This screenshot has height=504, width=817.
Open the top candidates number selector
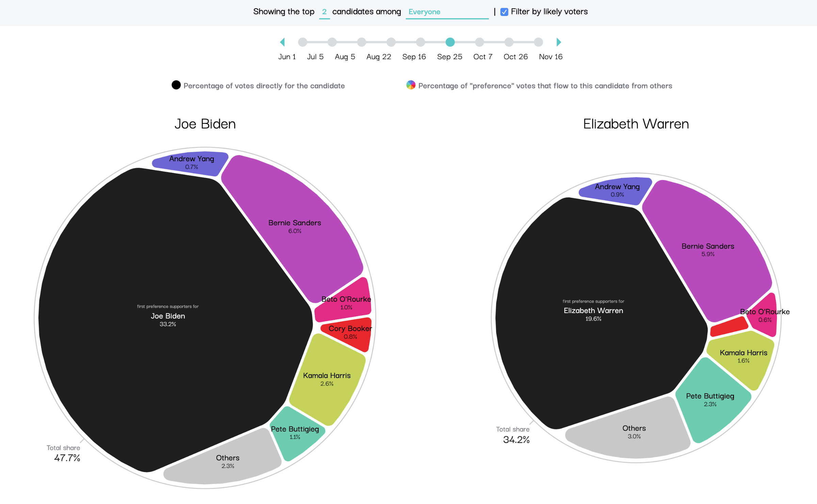[324, 12]
